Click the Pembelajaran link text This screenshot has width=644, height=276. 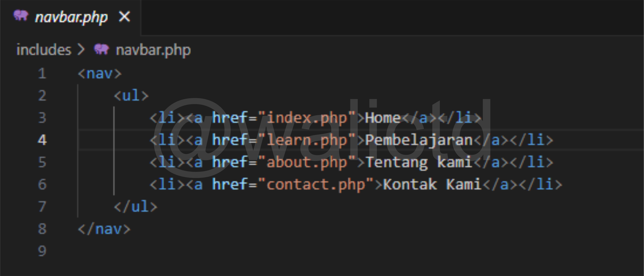[419, 140]
